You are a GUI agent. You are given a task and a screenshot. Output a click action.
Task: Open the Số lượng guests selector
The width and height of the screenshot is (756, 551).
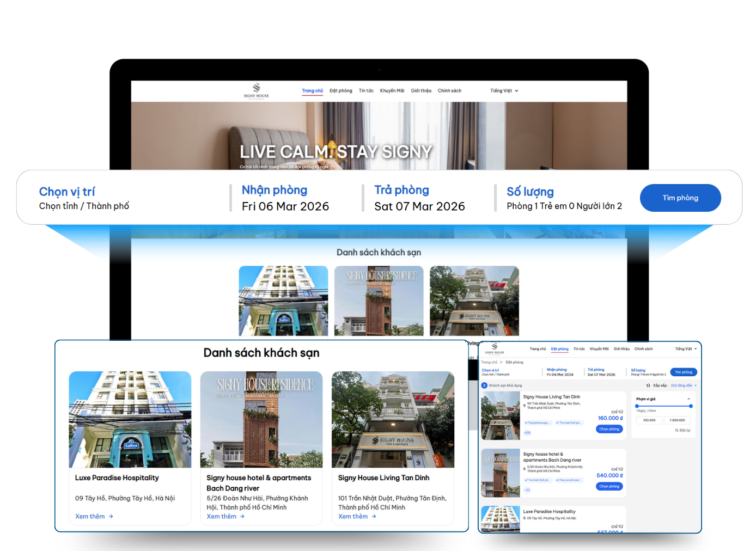point(564,199)
